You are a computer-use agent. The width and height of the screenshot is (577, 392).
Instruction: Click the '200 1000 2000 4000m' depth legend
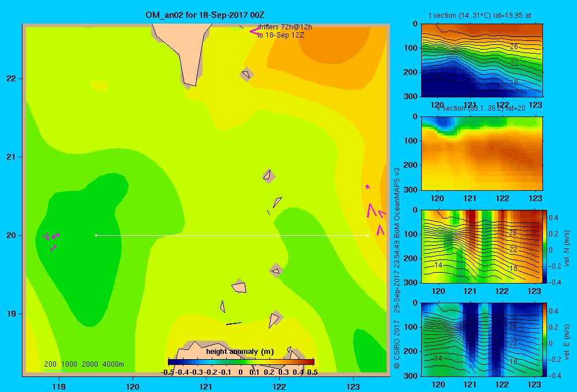[x=84, y=364]
